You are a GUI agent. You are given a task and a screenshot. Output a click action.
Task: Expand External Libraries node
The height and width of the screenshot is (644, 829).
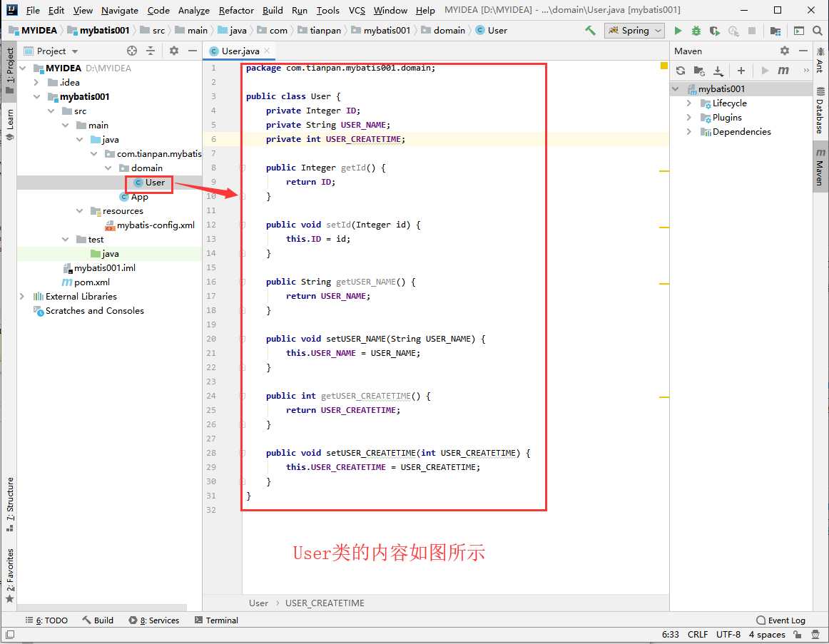[22, 297]
